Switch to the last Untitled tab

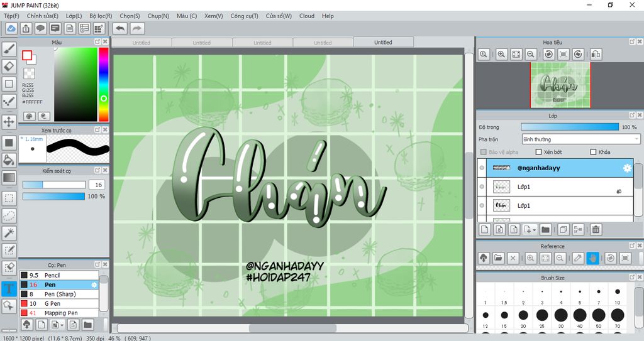click(383, 42)
